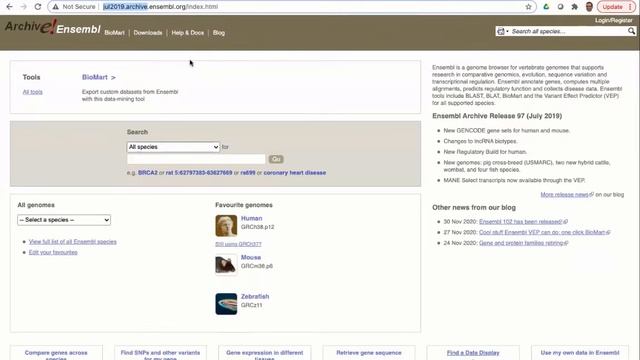
Task: Click the Login/Register link
Action: coord(613,20)
